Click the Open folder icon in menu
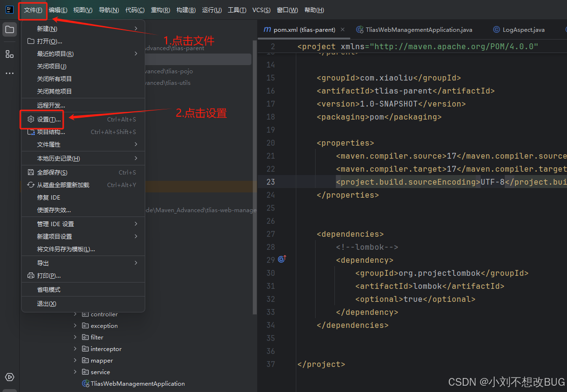The width and height of the screenshot is (567, 392). [31, 41]
